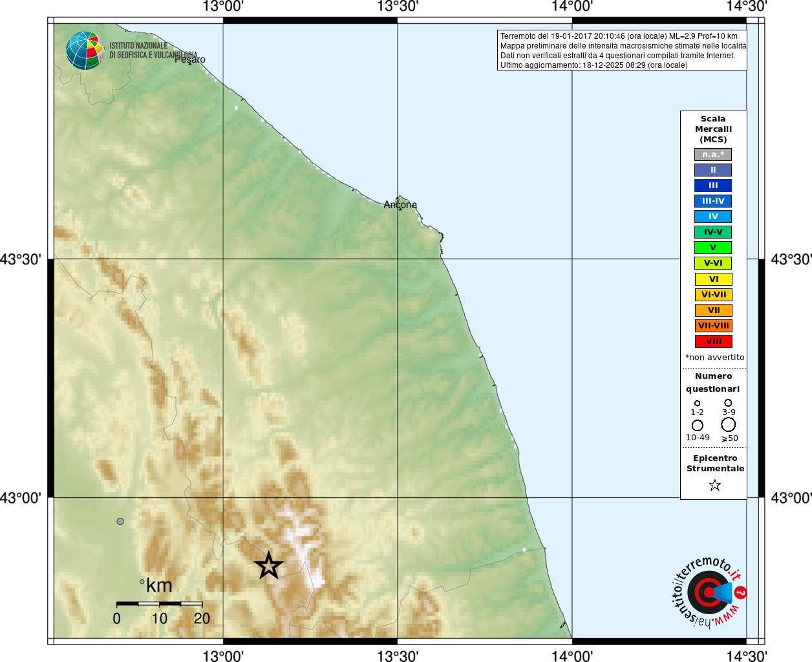Click the left 43°00' latitude label
812x662 pixels.
tap(21, 498)
